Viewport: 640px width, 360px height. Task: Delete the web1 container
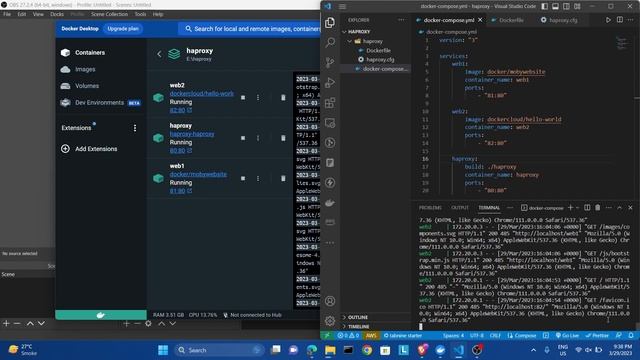pyautogui.click(x=283, y=178)
